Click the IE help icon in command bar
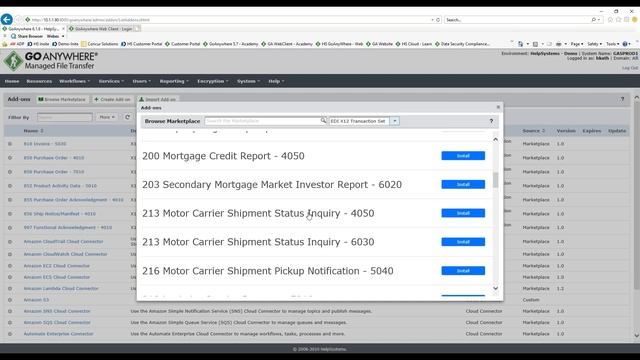640x360 pixels. (x=625, y=44)
